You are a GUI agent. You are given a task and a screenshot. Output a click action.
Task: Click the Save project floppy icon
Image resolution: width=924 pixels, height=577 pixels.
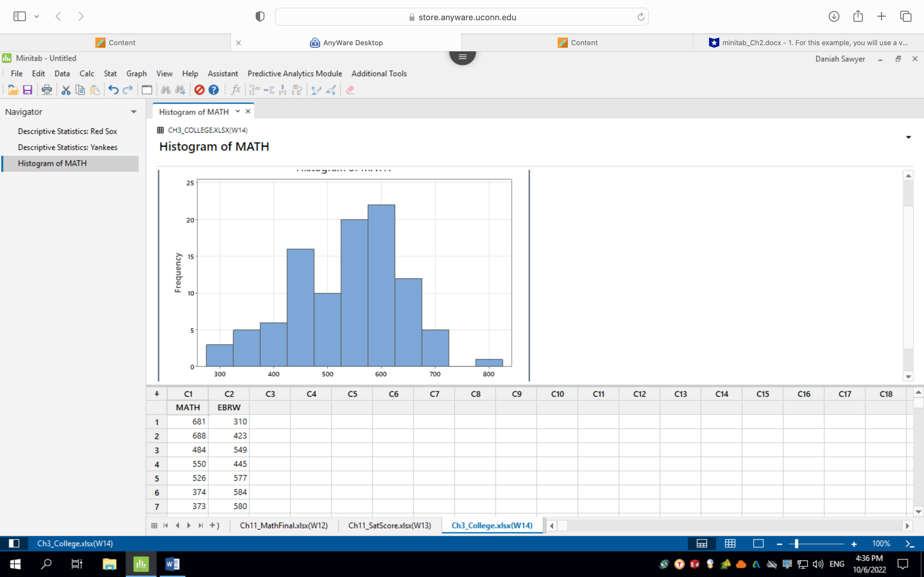(x=28, y=90)
